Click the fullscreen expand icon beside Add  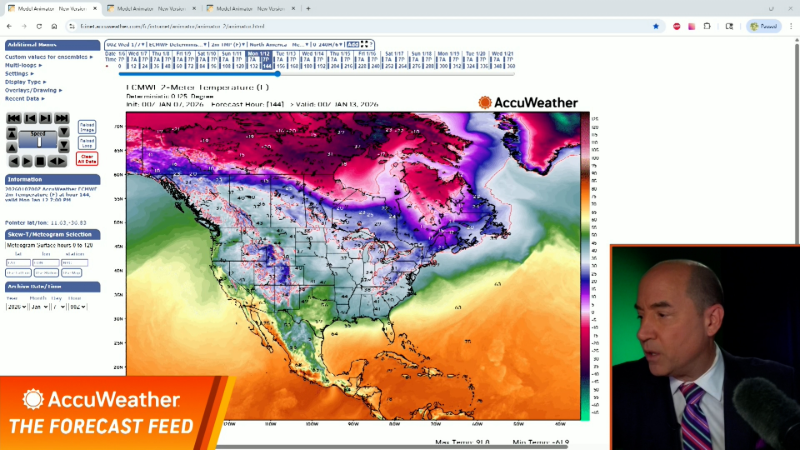[x=366, y=44]
